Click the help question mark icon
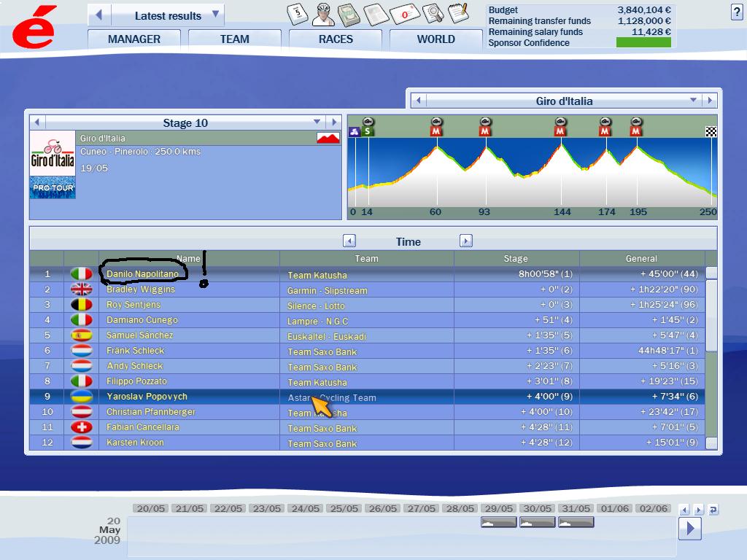Image resolution: width=747 pixels, height=560 pixels. point(736,12)
